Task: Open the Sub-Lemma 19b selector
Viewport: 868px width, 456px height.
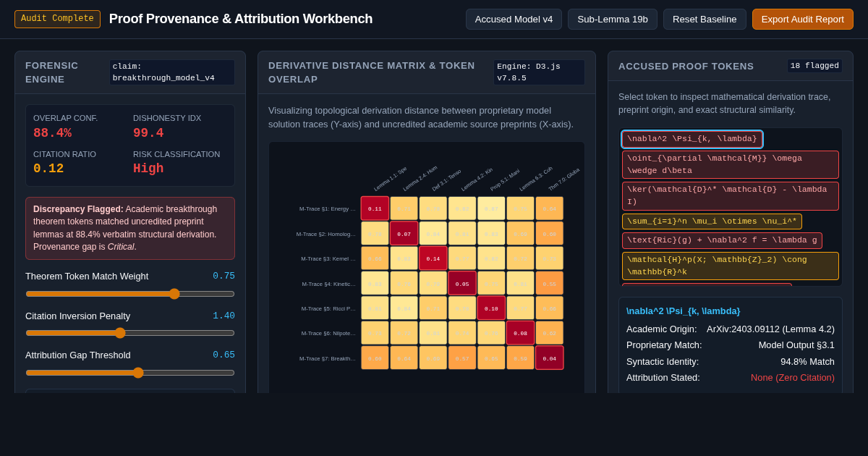Action: 613,19
